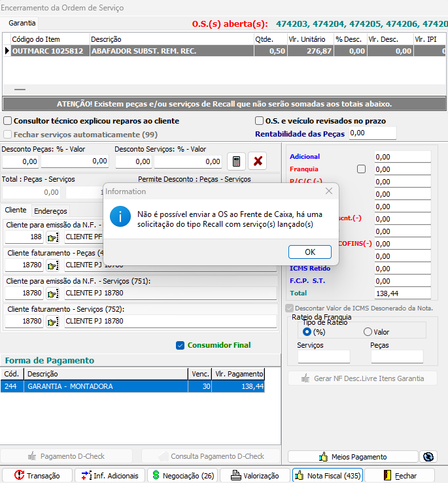Viewport: 448px width, 483px height.
Task: Click Consulta Pagamento D-Check button
Action: (x=211, y=456)
